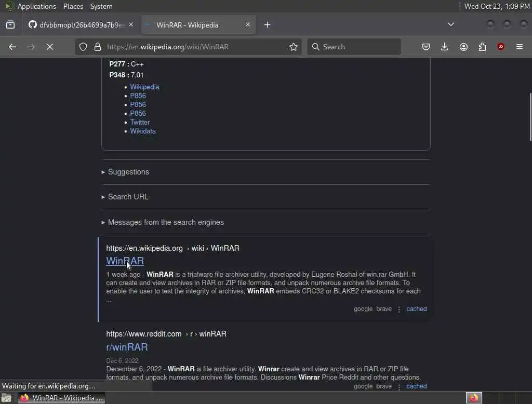Click the Firefox workspace switcher thumbnail
The width and height of the screenshot is (532, 404).
[x=474, y=398]
